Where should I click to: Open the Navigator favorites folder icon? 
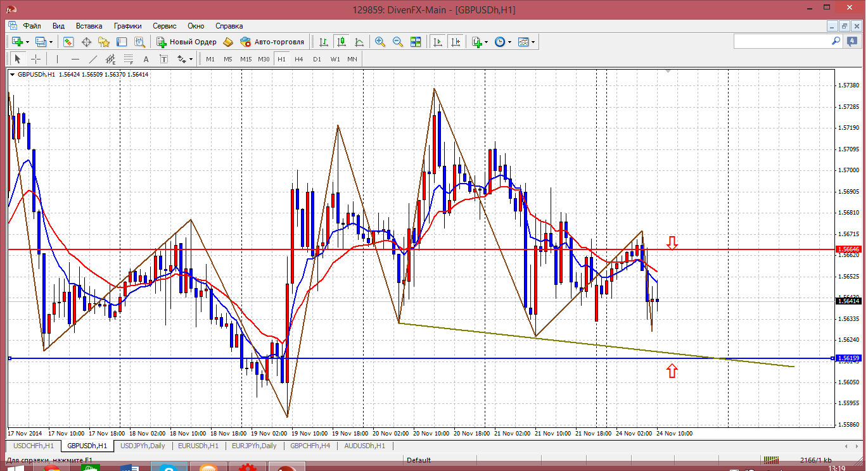(x=104, y=42)
